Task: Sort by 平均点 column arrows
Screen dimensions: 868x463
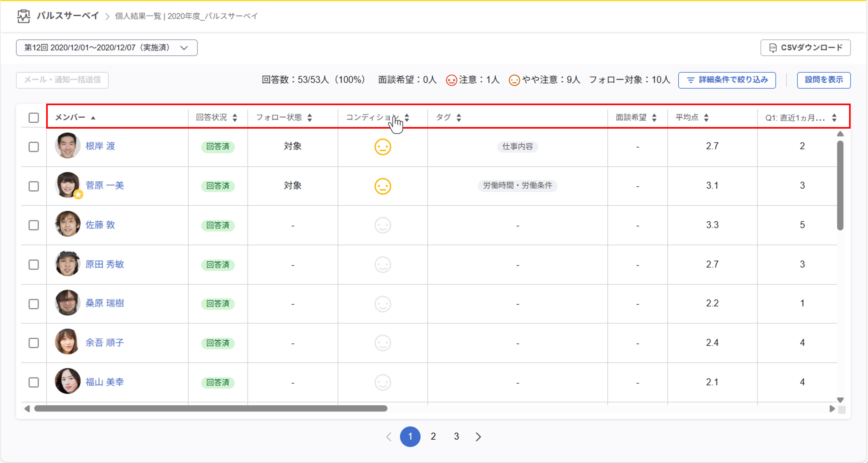Action: coord(706,118)
